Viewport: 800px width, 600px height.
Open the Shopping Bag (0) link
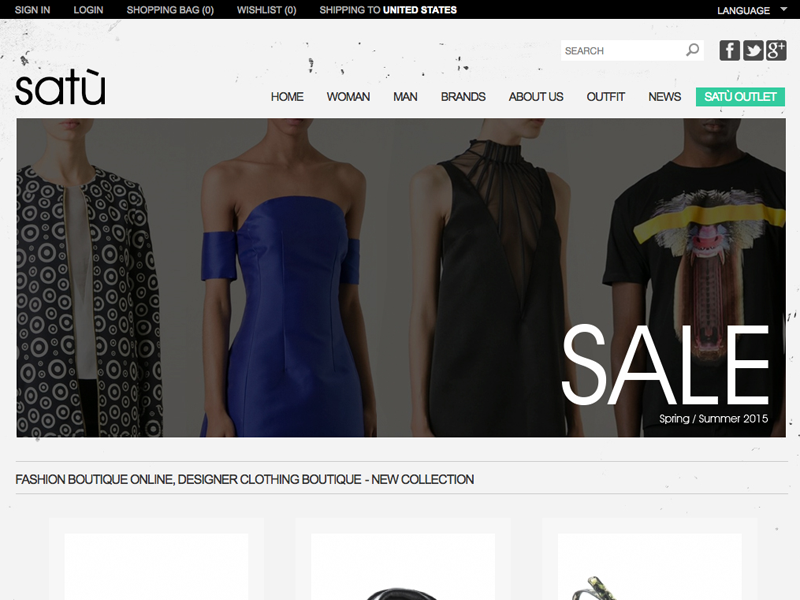click(x=170, y=10)
